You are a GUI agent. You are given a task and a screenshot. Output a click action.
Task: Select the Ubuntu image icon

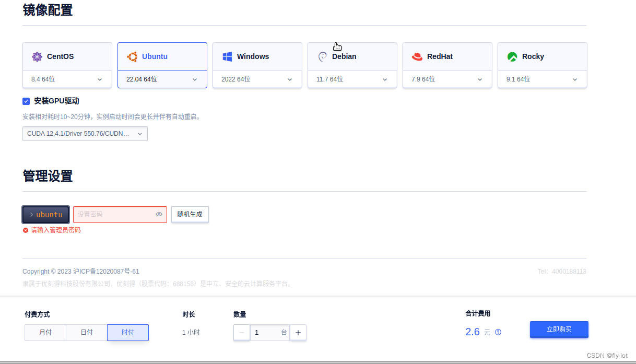pos(132,56)
